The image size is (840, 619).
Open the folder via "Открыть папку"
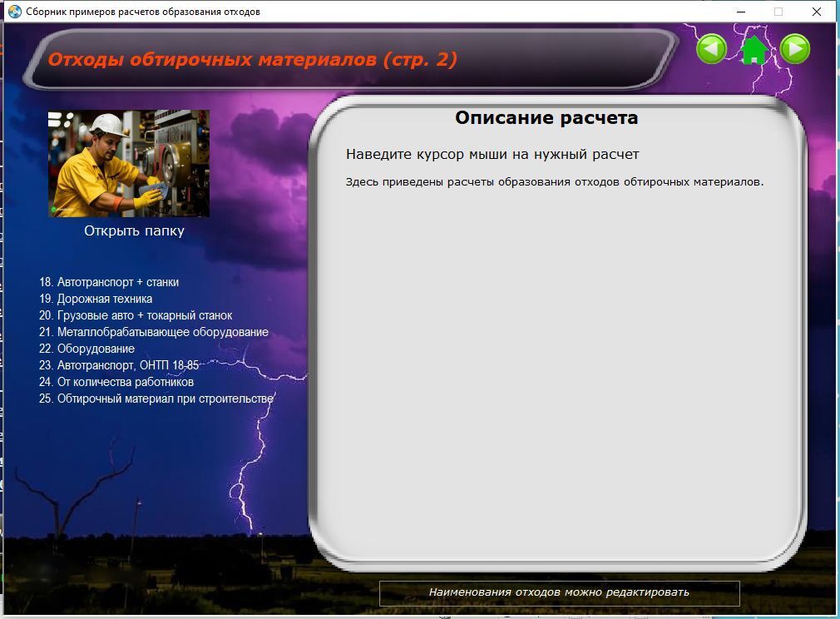point(134,230)
